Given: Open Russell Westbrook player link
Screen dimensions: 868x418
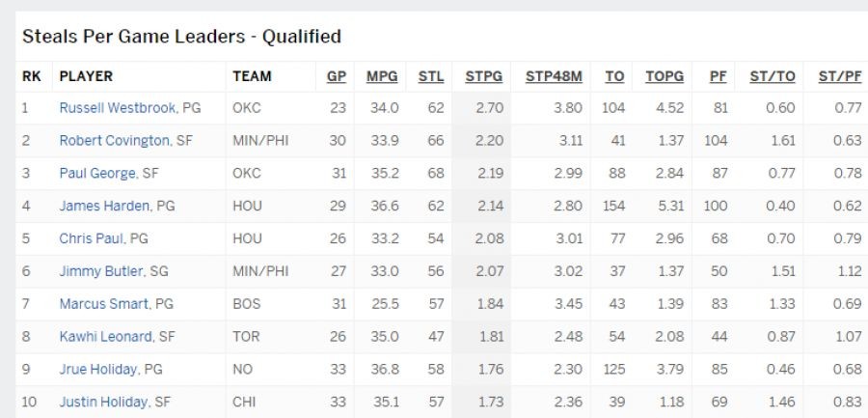Looking at the screenshot, I should click(x=118, y=108).
